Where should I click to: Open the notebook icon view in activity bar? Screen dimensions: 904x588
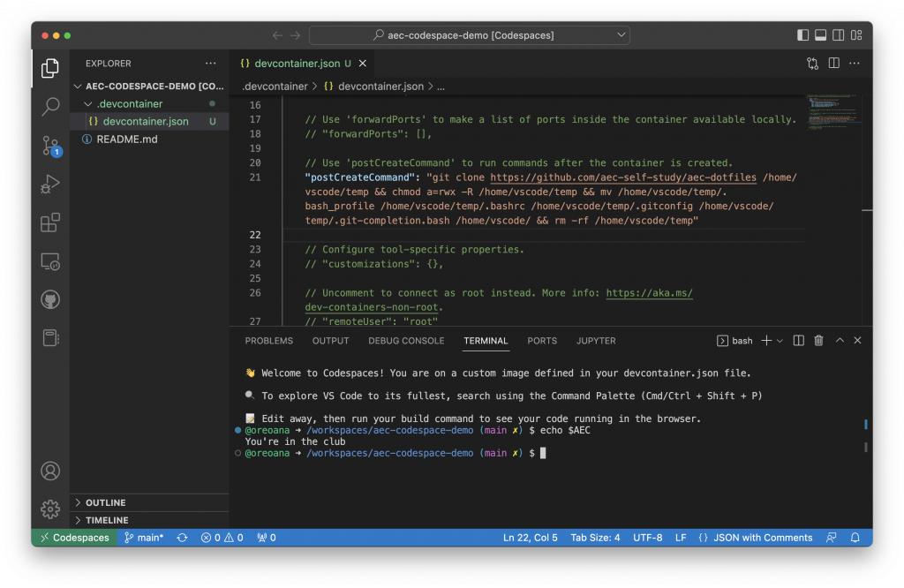(x=50, y=338)
